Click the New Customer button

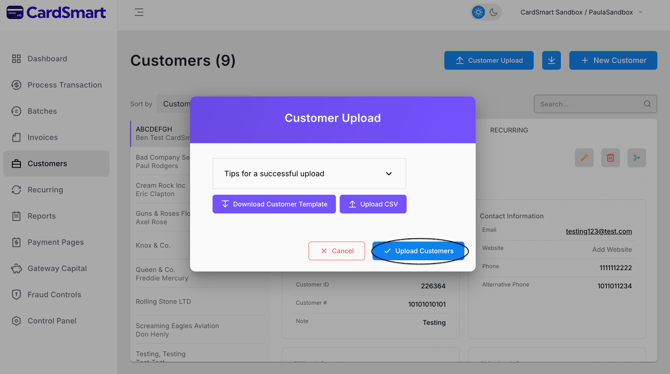[x=613, y=60]
